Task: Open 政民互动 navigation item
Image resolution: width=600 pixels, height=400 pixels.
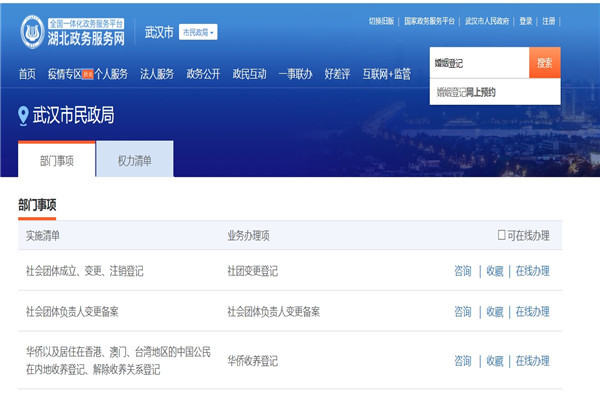Action: point(249,74)
